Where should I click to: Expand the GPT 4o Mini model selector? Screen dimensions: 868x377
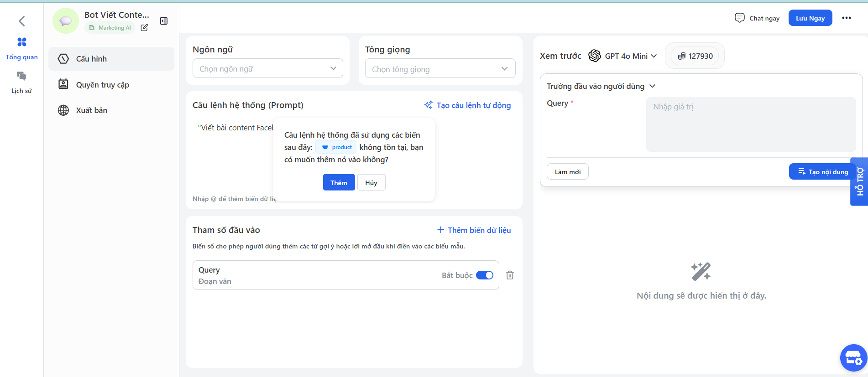pyautogui.click(x=623, y=56)
